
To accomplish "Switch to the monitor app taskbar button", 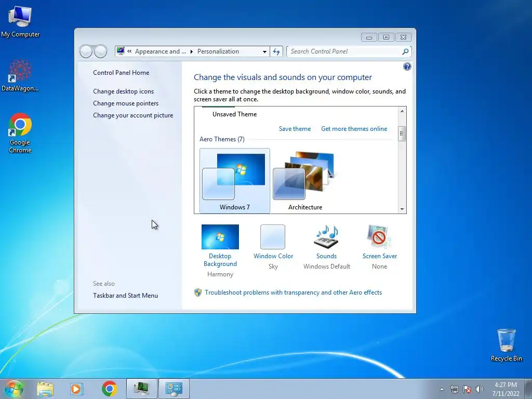I will point(142,389).
